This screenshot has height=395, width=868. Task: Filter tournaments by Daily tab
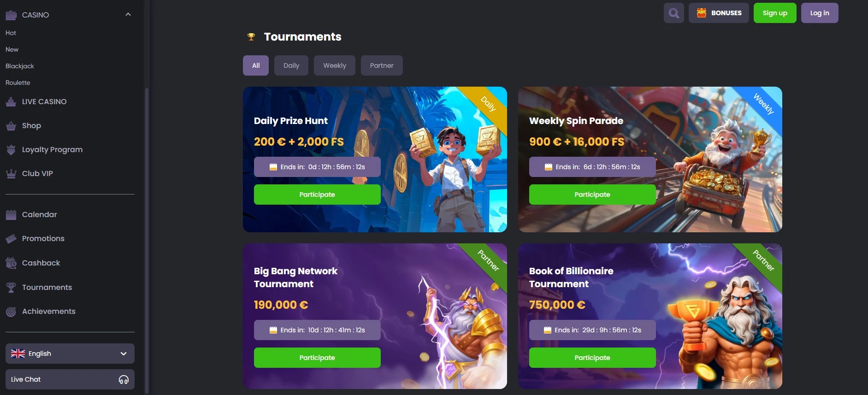coord(291,65)
